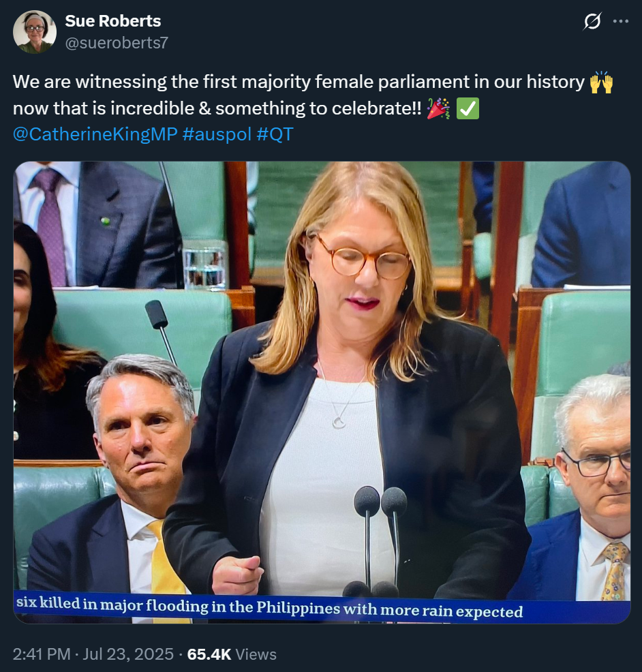Click the Sue Roberts display name
642x672 pixels.
[x=112, y=21]
